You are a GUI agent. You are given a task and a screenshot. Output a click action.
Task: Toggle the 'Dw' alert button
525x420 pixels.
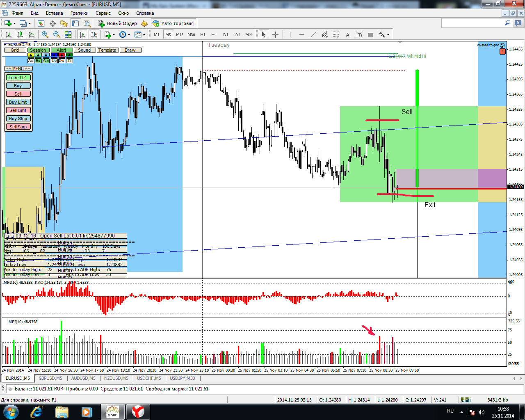tap(62, 61)
